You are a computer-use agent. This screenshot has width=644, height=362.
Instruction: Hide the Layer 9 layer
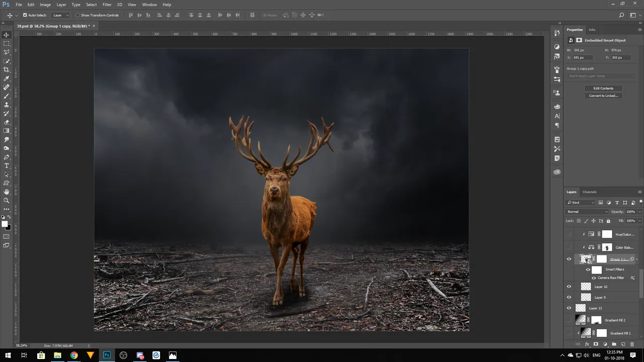point(569,297)
